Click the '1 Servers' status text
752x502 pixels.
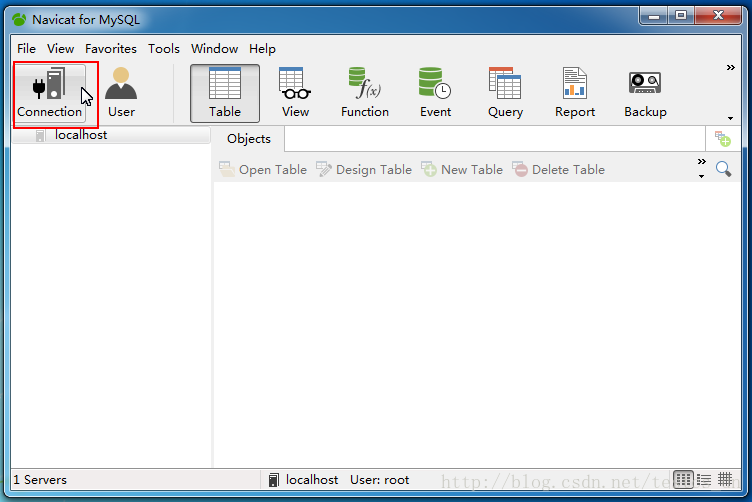(x=40, y=479)
